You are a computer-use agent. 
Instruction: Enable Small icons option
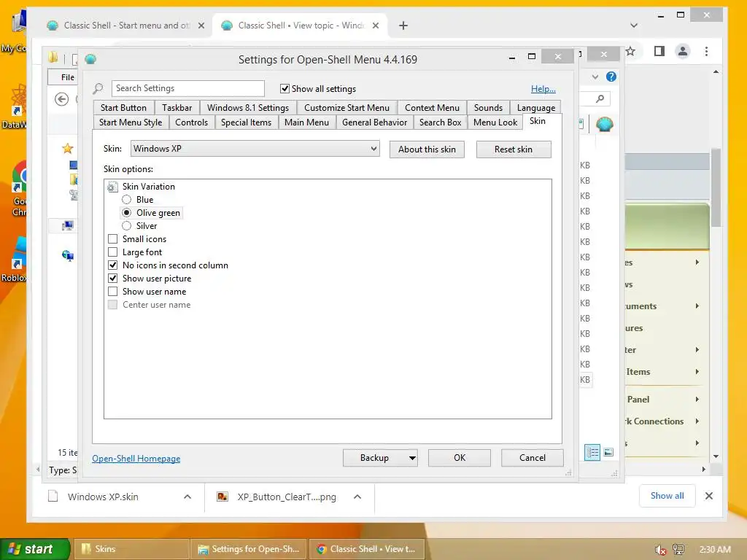coord(112,239)
